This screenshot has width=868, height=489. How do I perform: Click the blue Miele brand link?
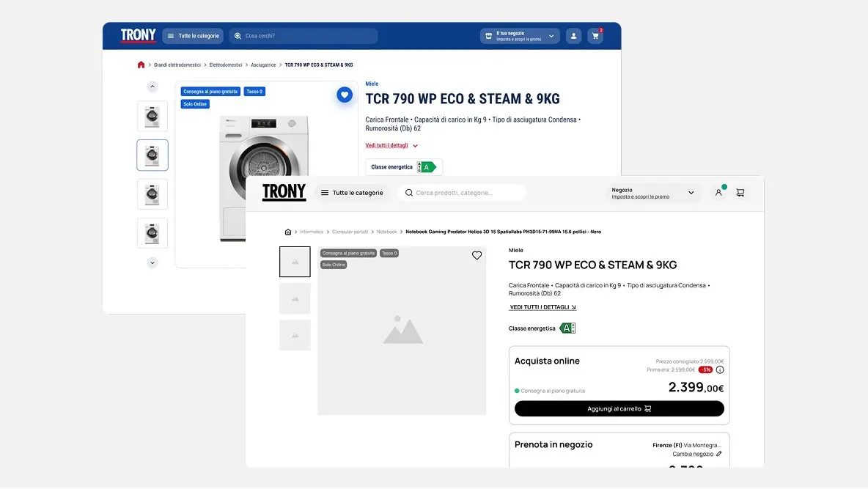[x=372, y=84]
